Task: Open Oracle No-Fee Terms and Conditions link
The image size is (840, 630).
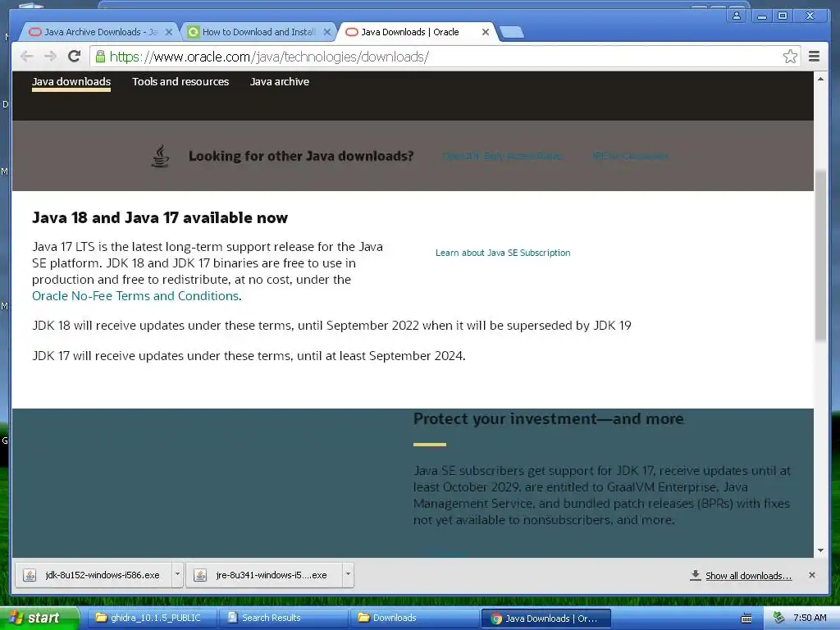Action: tap(135, 296)
